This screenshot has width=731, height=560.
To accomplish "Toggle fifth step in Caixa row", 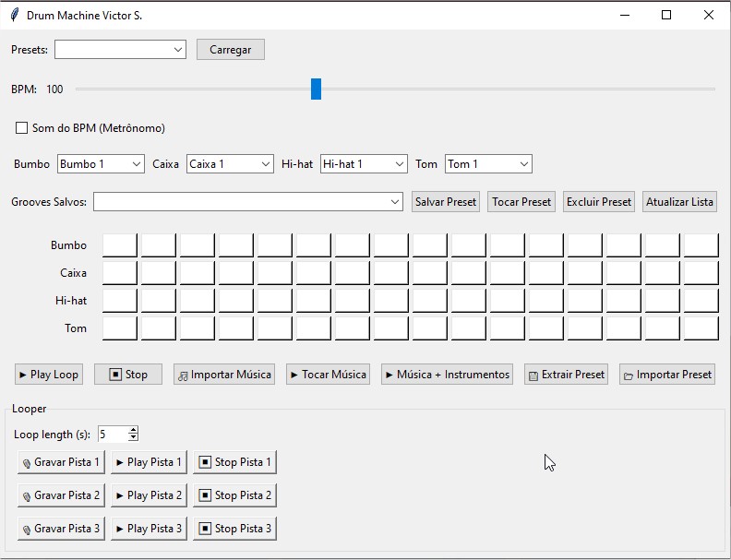I will [275, 273].
